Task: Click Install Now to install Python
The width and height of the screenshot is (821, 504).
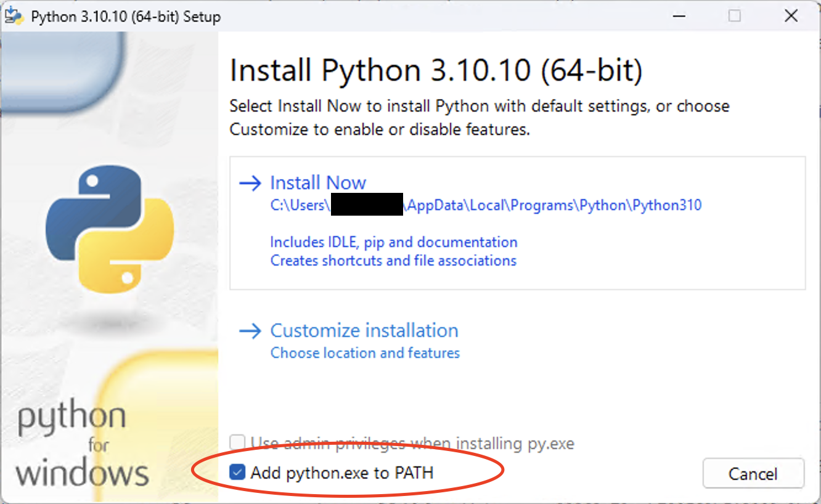Action: coord(318,182)
